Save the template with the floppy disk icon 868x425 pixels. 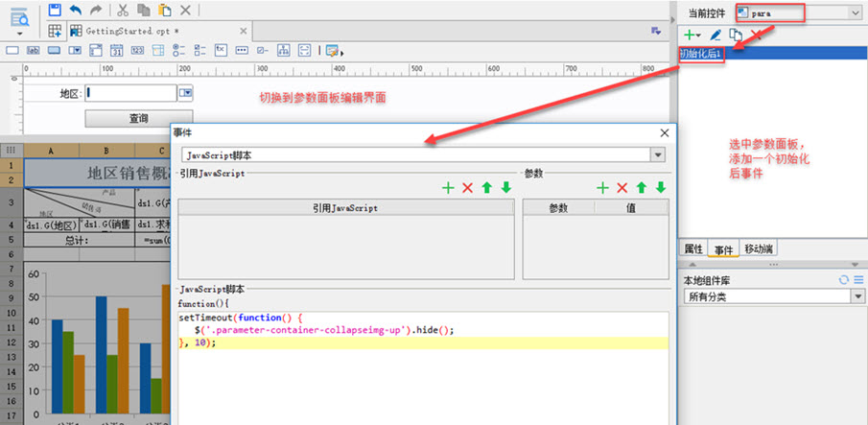click(x=55, y=10)
